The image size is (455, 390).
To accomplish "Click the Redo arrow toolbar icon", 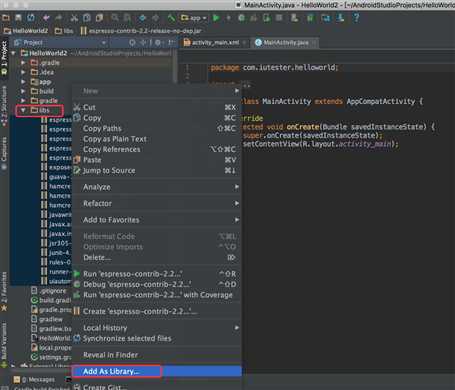I will coord(59,18).
